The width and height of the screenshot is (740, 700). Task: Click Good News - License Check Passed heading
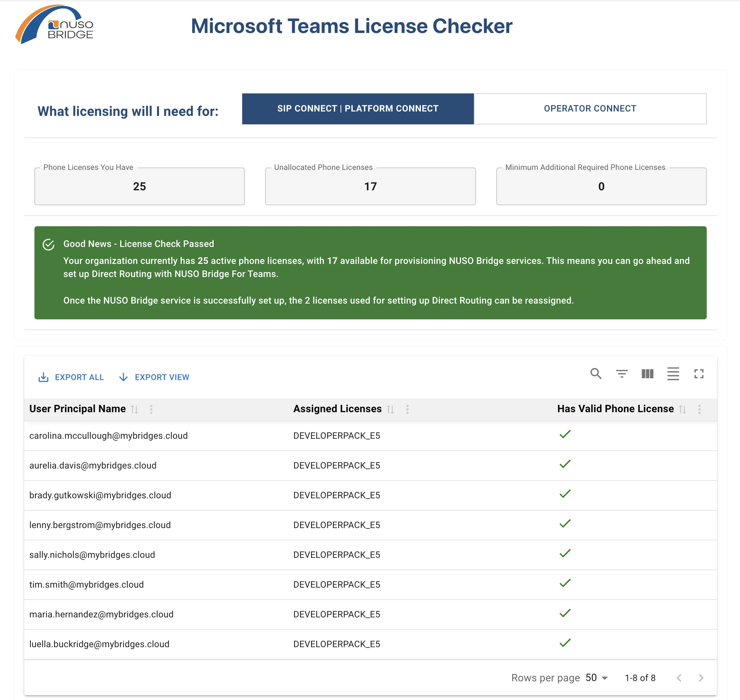coord(139,244)
